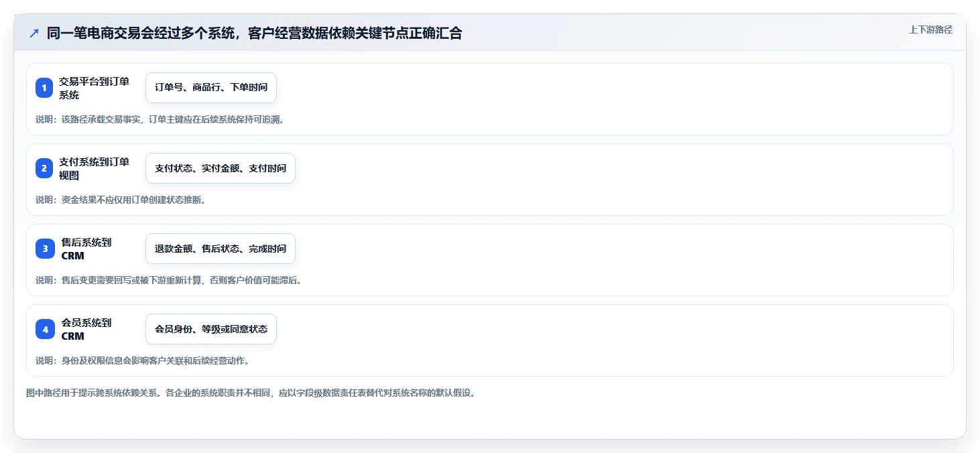
Task: Click the note 售后变更需要回写
Action: (x=168, y=280)
